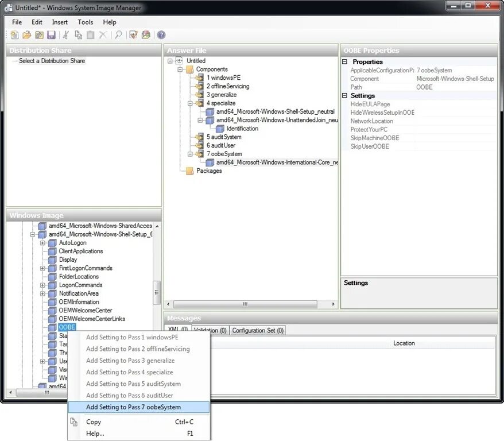Screen dimensions: 504x441
Task: Click the NetworkLocation setting value field
Action: (456, 121)
